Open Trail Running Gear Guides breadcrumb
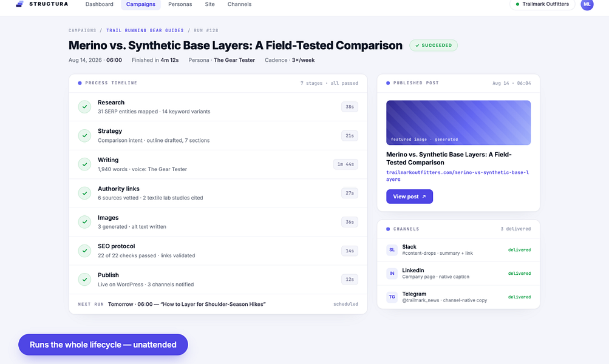This screenshot has height=364, width=609. 145,30
